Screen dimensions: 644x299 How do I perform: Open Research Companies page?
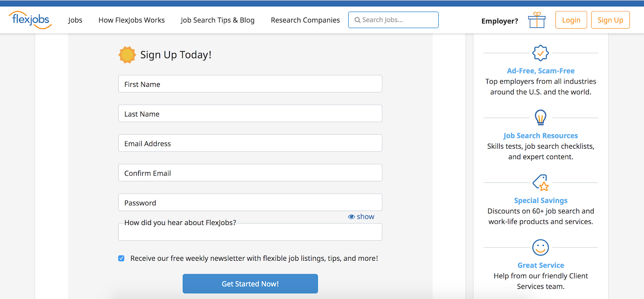pos(305,20)
